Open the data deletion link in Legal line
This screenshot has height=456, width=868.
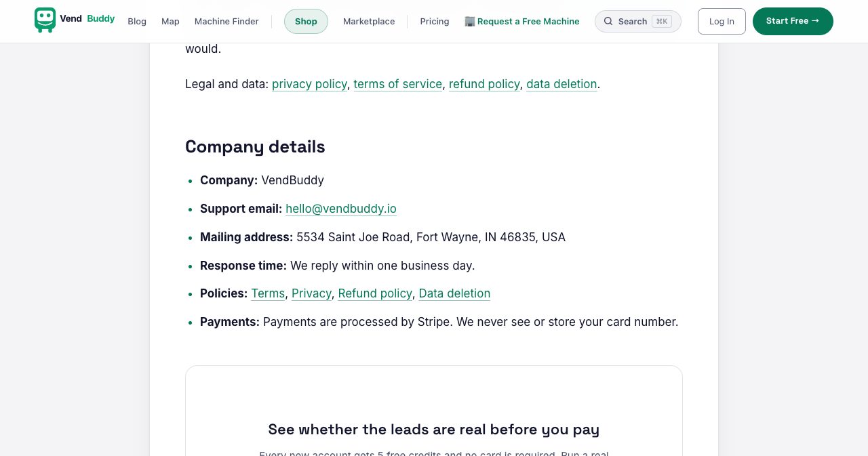click(561, 84)
